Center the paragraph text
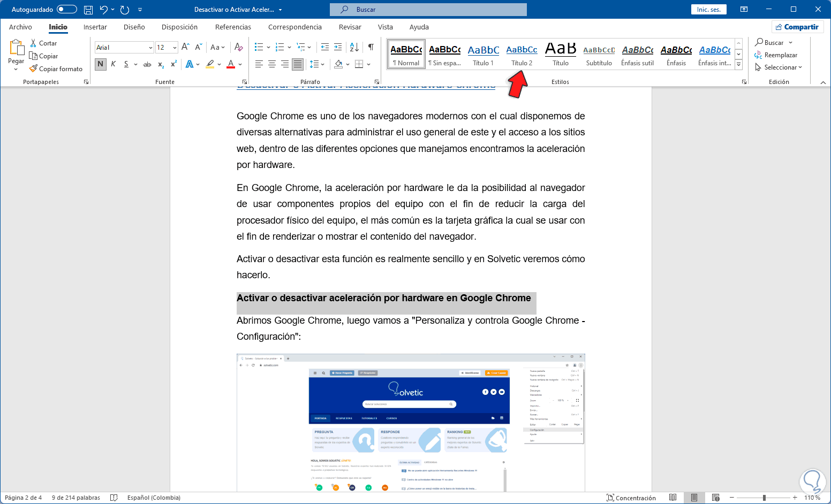Image resolution: width=831 pixels, height=504 pixels. point(272,64)
